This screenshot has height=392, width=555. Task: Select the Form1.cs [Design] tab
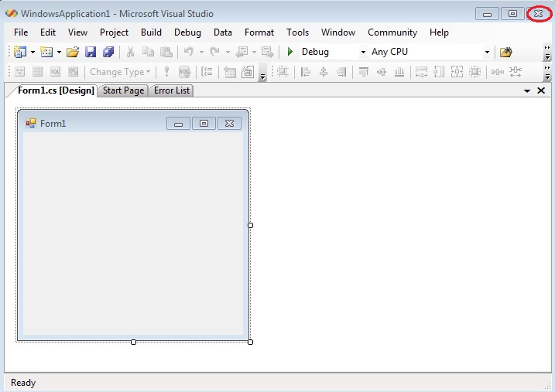tap(56, 90)
